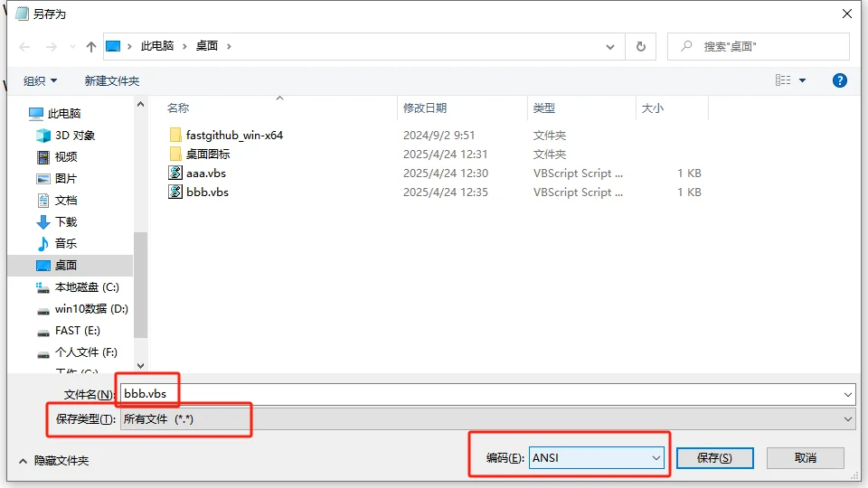Click the bbb.vbs script icon
Image resolution: width=868 pixels, height=488 pixels.
[x=175, y=192]
